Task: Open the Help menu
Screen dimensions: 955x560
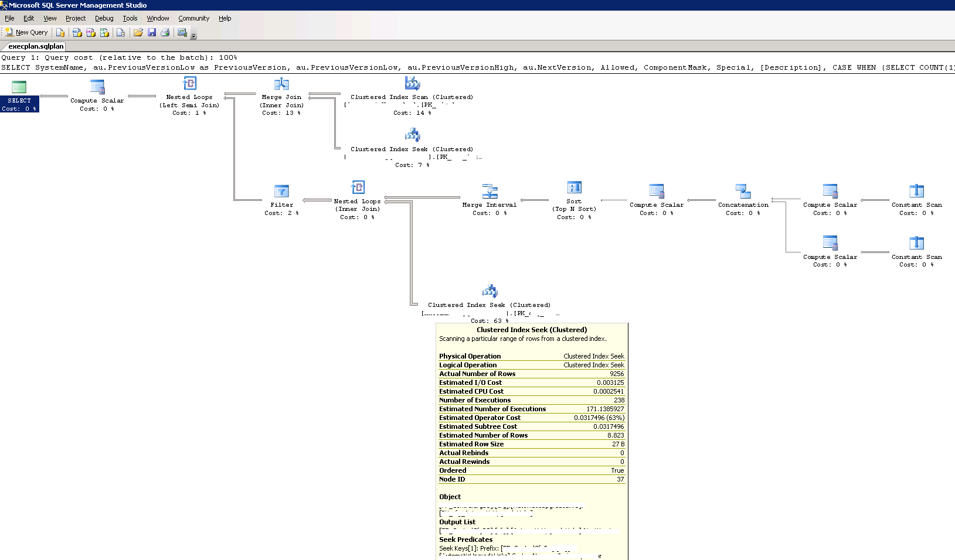Action: [x=225, y=18]
